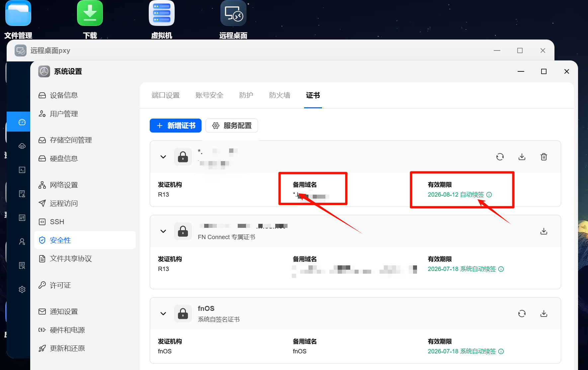The width and height of the screenshot is (588, 370).
Task: Click the 系统自签名证书 label
Action: pyautogui.click(x=219, y=320)
